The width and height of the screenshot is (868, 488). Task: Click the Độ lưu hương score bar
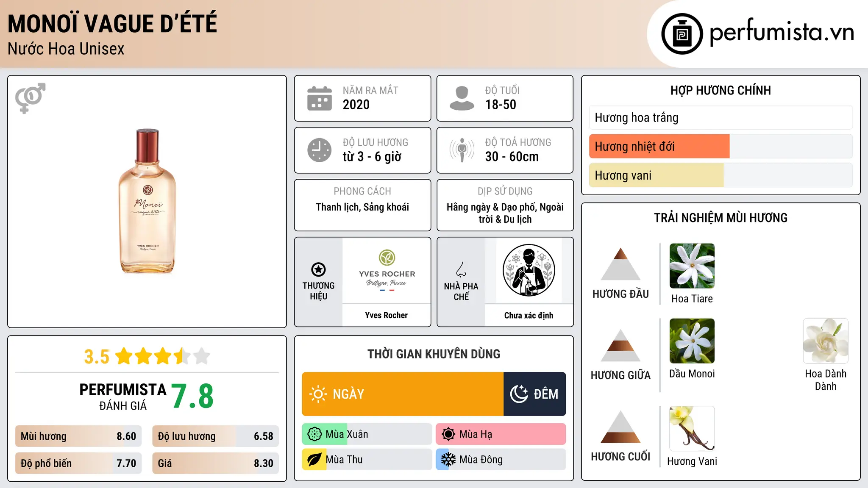(215, 436)
